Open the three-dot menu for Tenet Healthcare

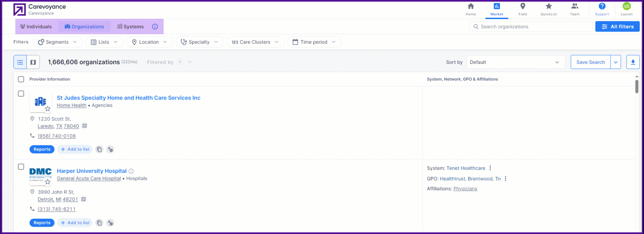point(490,168)
